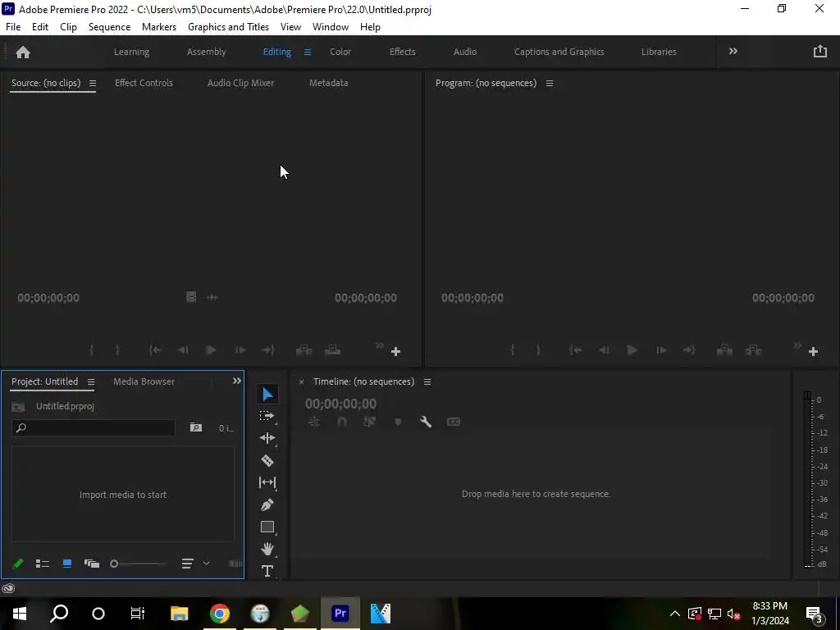Viewport: 840px width, 630px height.
Task: Switch to Learning workspace
Action: [132, 52]
